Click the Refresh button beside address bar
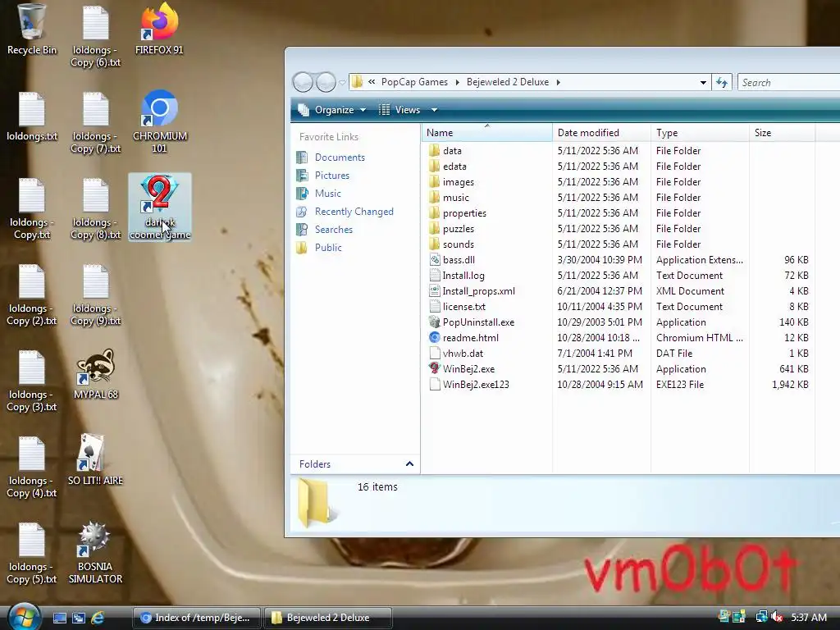The height and width of the screenshot is (630, 840). click(722, 82)
